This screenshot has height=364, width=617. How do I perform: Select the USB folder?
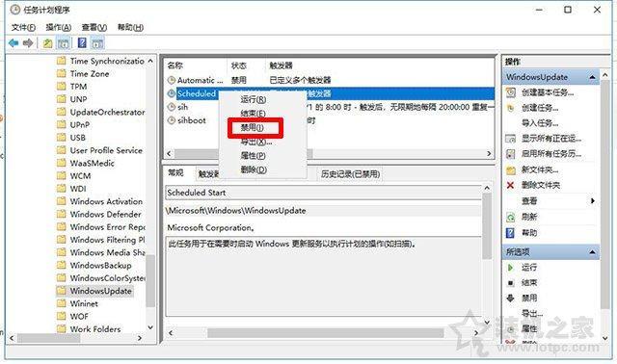[71, 138]
